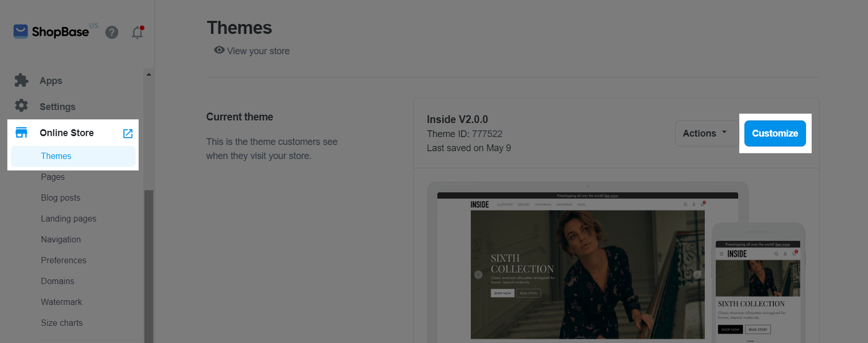Click the View your store link
Image resolution: width=868 pixels, height=343 pixels.
[x=258, y=51]
